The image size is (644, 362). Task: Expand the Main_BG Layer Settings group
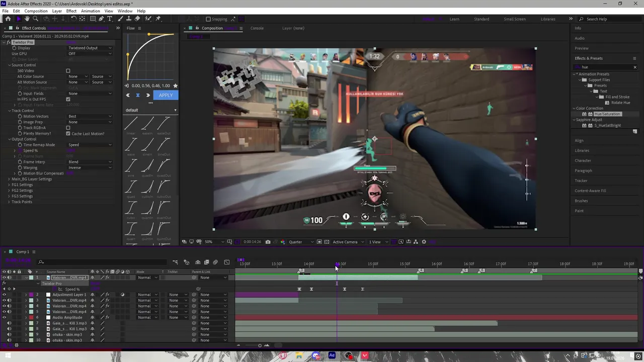click(9, 179)
